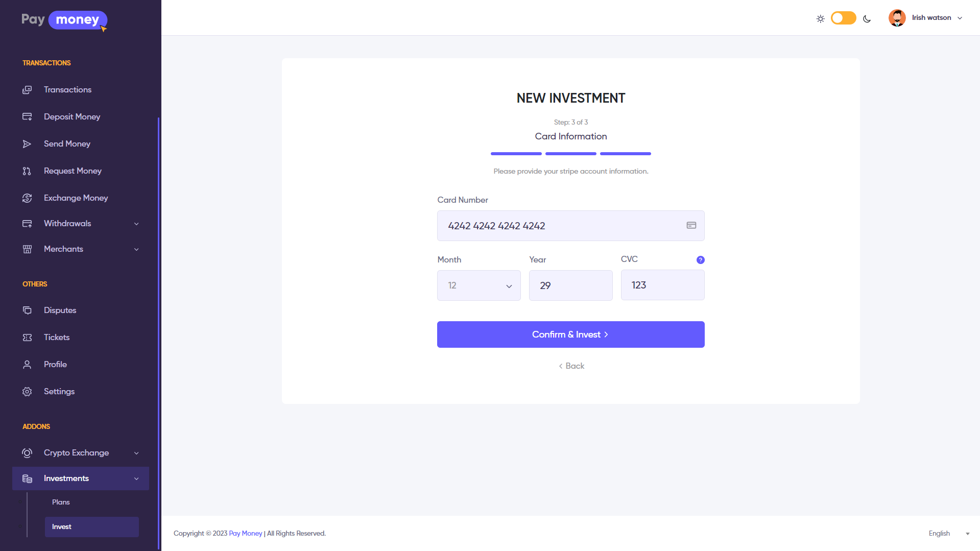The height and width of the screenshot is (551, 980).
Task: Click the Confirm & Invest button
Action: pos(570,334)
